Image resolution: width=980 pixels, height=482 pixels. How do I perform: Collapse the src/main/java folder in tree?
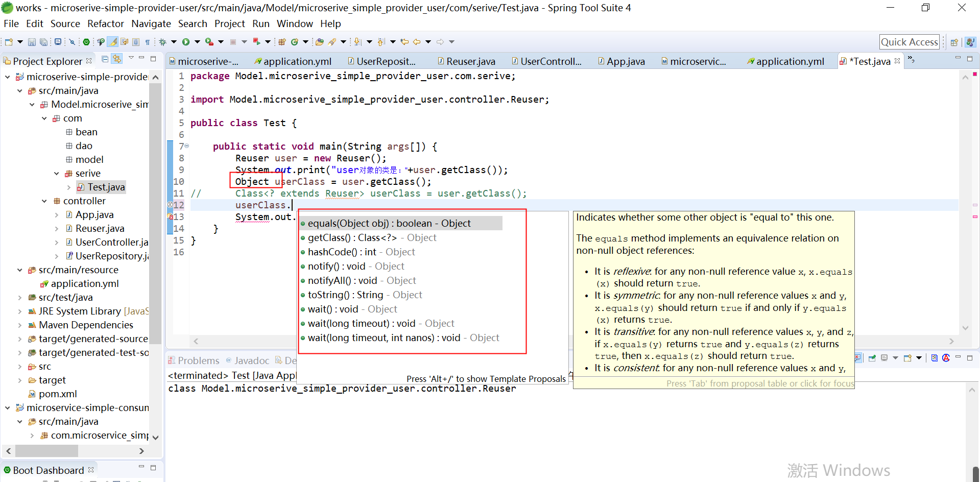click(20, 91)
